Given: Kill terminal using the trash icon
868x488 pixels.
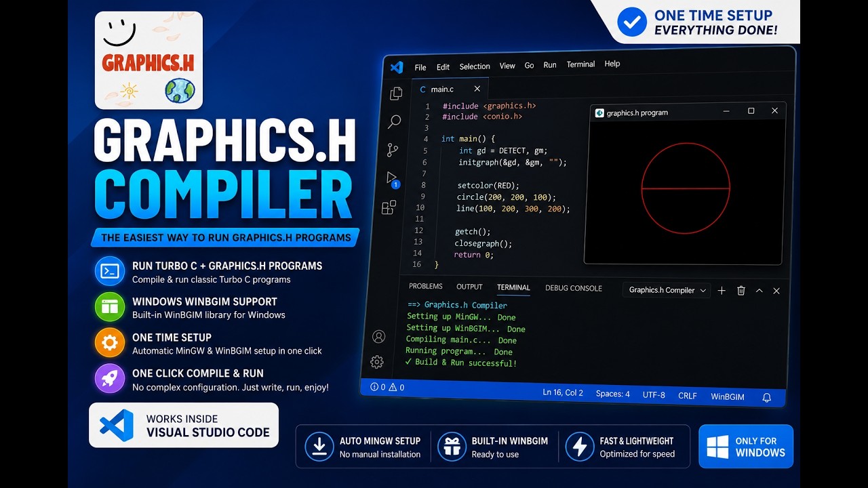Looking at the screenshot, I should tap(741, 290).
